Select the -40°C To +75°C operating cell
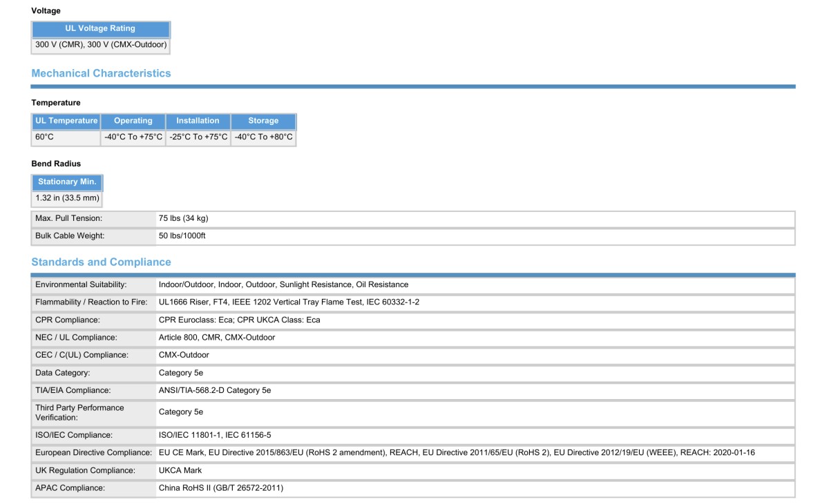This screenshot has height=504, width=829. point(133,137)
